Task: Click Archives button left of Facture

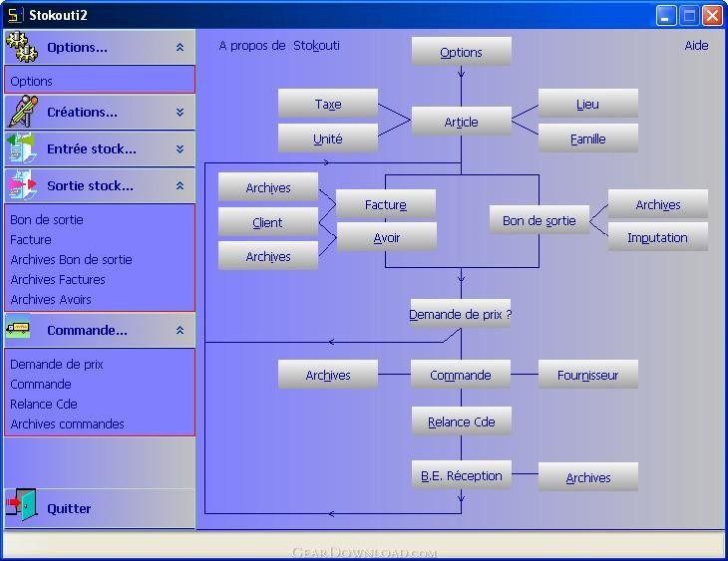Action: (x=268, y=187)
